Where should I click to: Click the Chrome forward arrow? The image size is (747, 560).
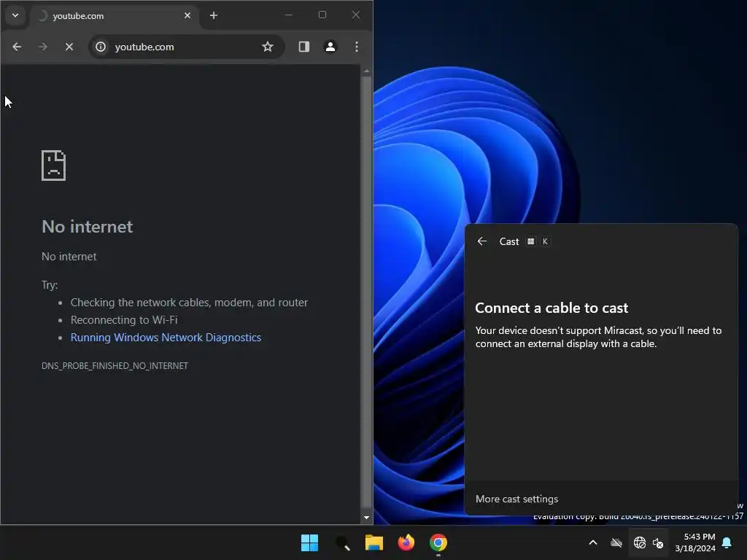pos(43,47)
